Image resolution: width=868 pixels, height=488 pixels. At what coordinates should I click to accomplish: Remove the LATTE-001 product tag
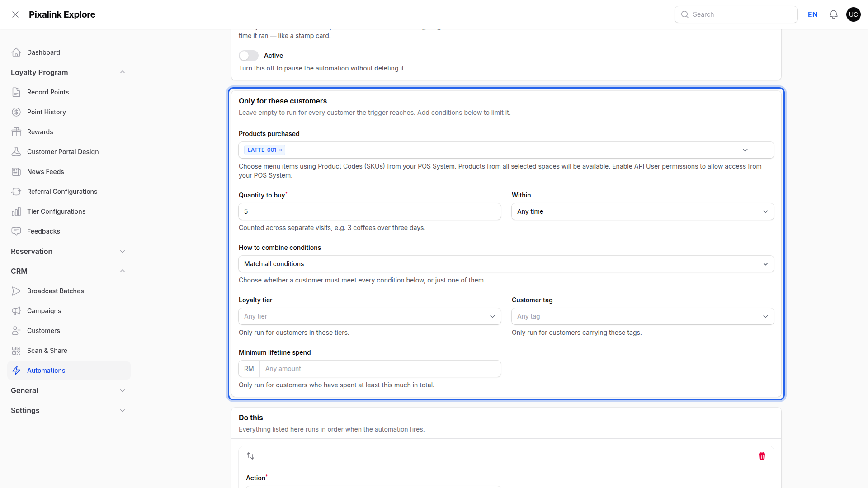[281, 150]
